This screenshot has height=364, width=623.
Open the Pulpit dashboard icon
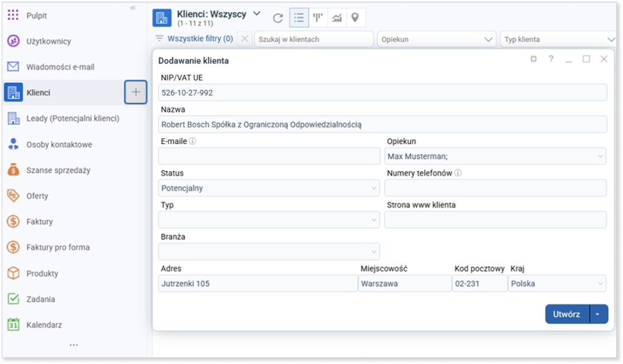[13, 15]
